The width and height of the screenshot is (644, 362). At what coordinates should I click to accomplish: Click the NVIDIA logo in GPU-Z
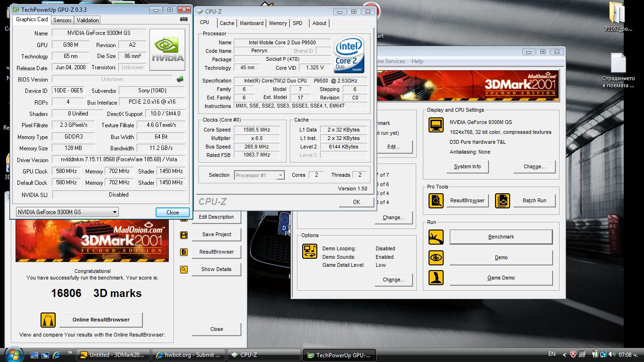pos(167,49)
